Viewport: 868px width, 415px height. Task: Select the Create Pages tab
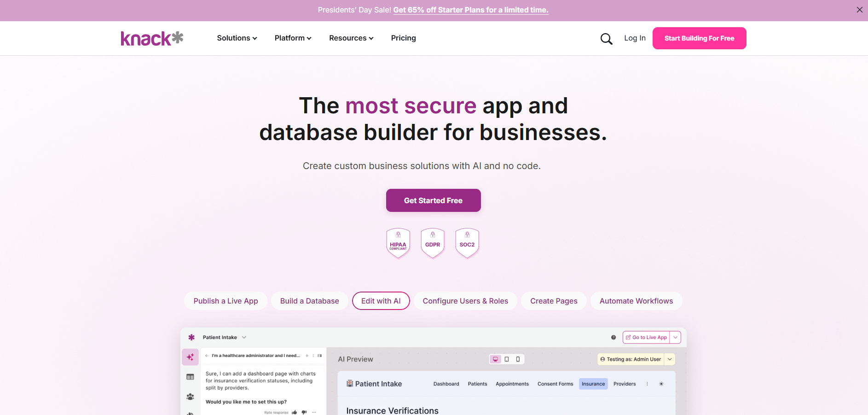(x=554, y=301)
